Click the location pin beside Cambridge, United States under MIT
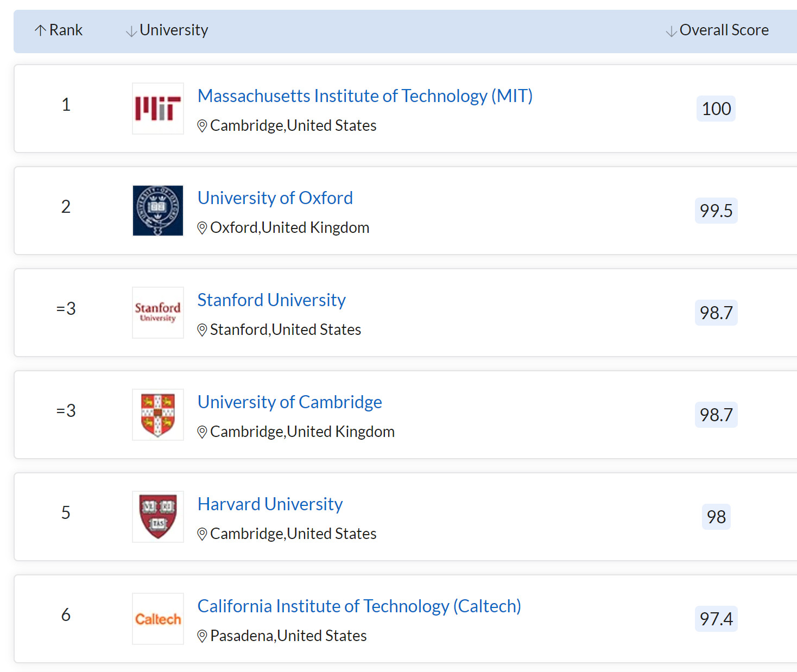797x672 pixels. click(x=202, y=126)
